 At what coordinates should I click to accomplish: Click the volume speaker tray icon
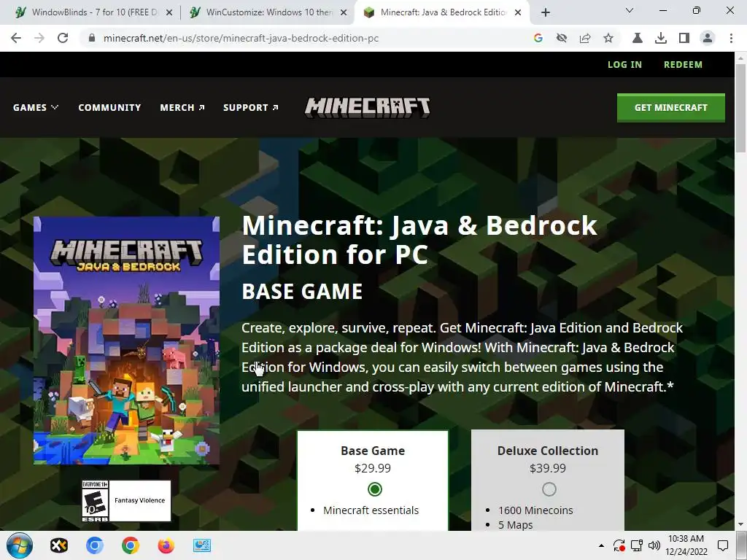click(x=654, y=545)
